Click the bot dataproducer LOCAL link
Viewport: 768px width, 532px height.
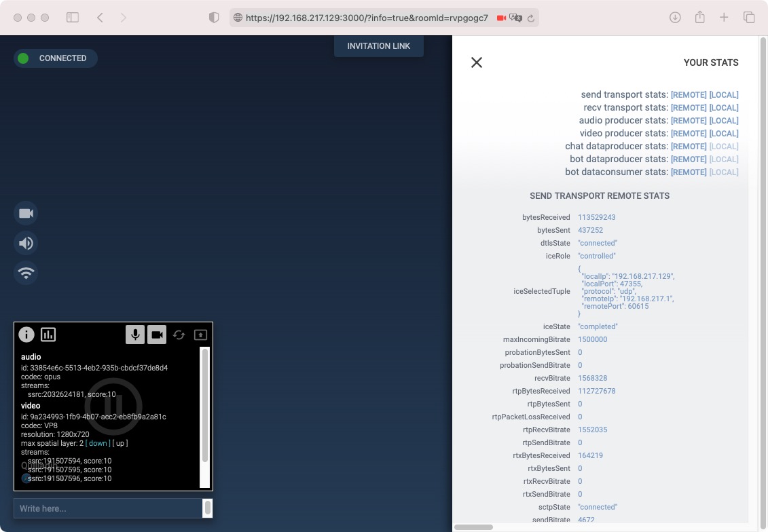724,159
